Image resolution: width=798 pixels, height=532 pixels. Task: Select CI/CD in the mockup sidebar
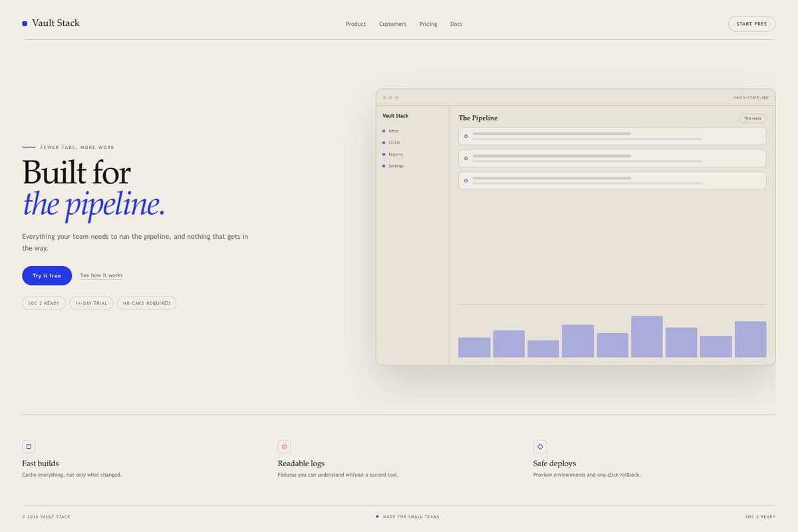[x=391, y=142]
